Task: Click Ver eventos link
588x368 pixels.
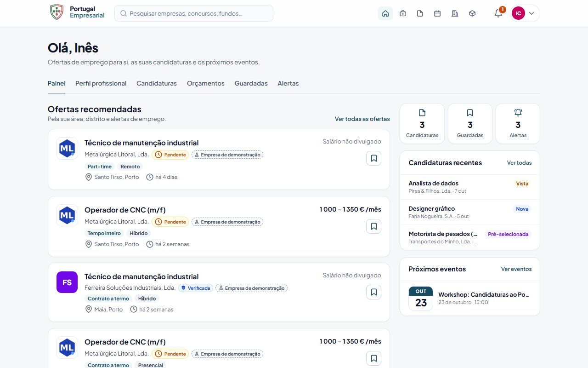Action: point(516,269)
